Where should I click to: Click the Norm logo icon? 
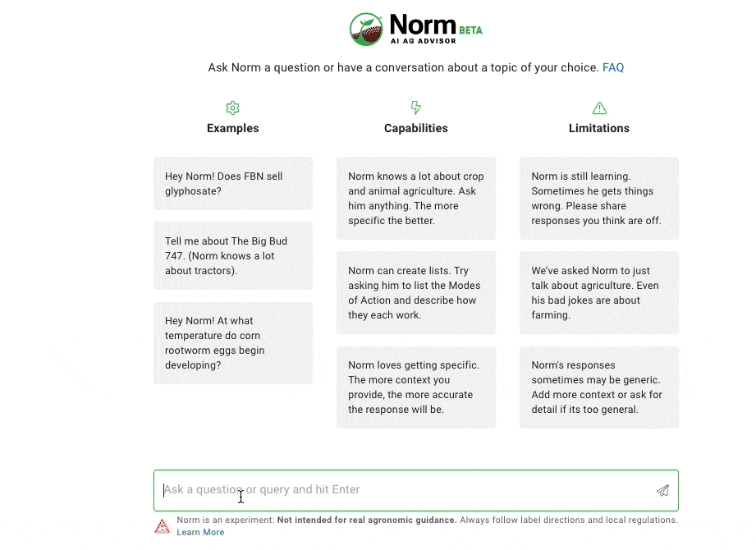pyautogui.click(x=366, y=30)
